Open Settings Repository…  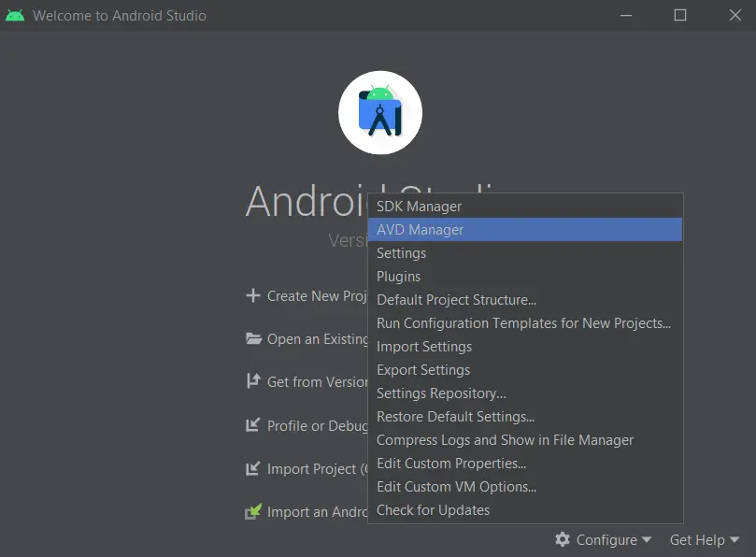click(x=525, y=393)
